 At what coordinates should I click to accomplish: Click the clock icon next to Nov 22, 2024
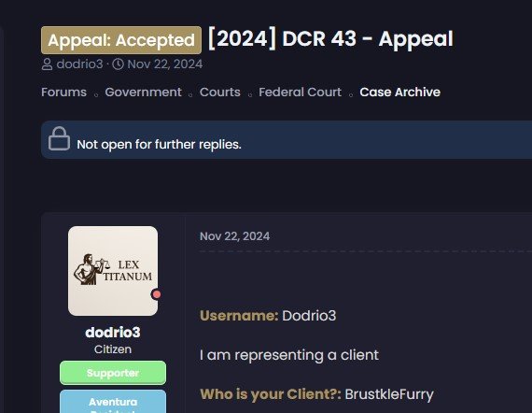(x=119, y=64)
